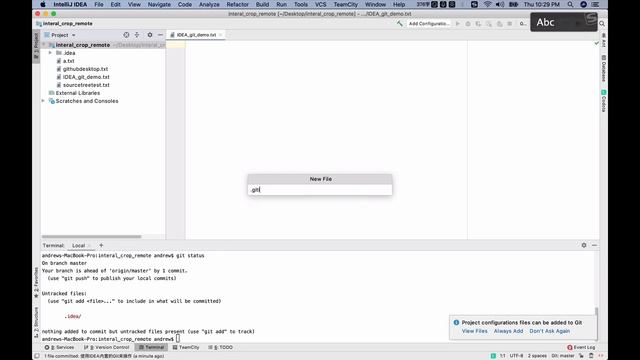Click the green Codota icon in status bar
Image resolution: width=640 pixels, height=360 pixels.
coord(493,356)
